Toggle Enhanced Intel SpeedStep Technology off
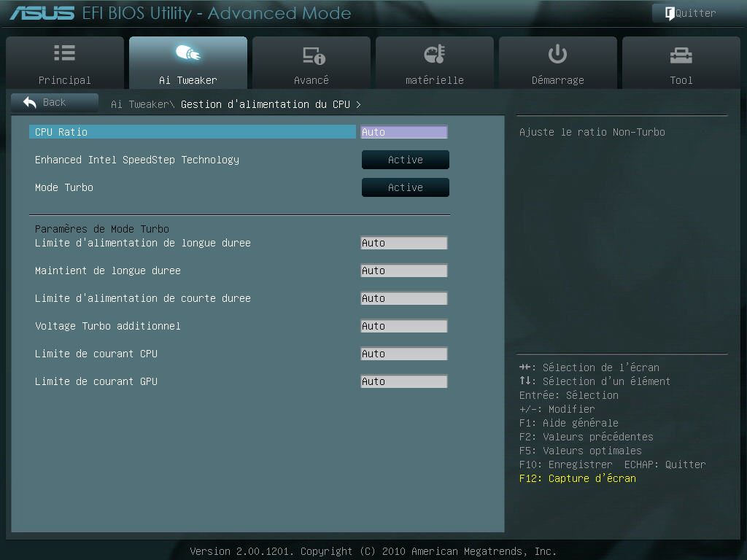This screenshot has width=747, height=560. (x=405, y=159)
